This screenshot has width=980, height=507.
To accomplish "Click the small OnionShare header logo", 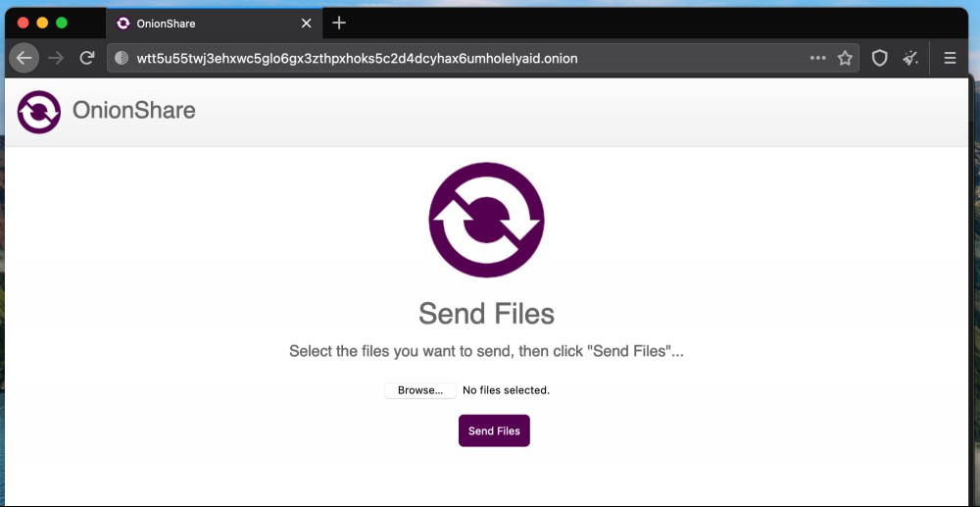I will point(39,112).
